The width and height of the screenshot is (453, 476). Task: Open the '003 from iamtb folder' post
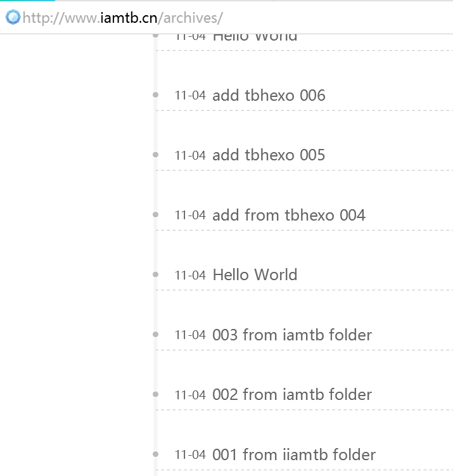coord(292,335)
